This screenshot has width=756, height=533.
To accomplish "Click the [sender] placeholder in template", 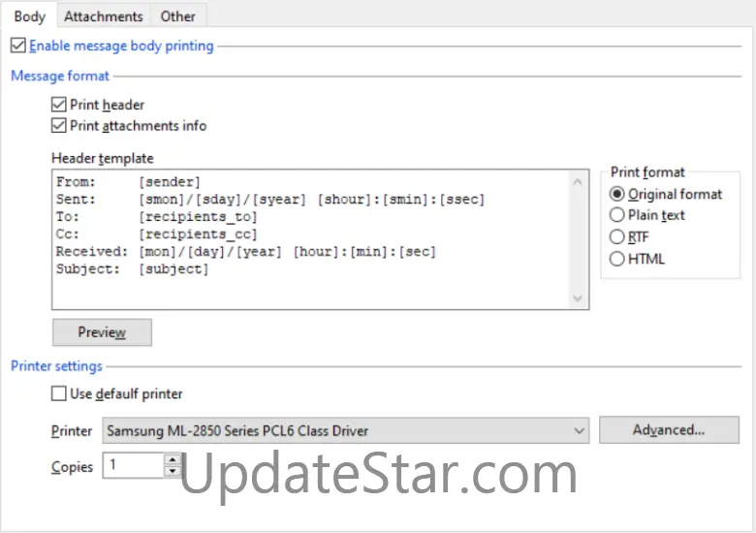I will (x=170, y=182).
